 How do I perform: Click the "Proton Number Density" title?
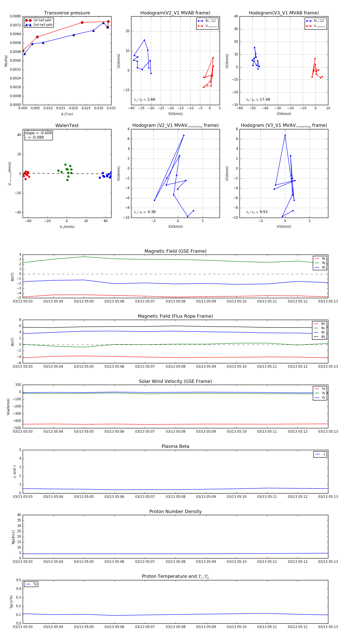[175, 511]
